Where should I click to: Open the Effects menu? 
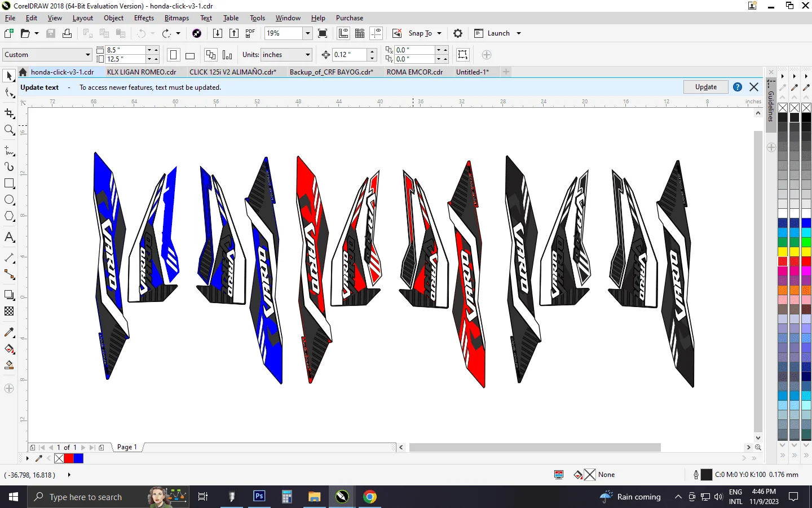pos(144,18)
